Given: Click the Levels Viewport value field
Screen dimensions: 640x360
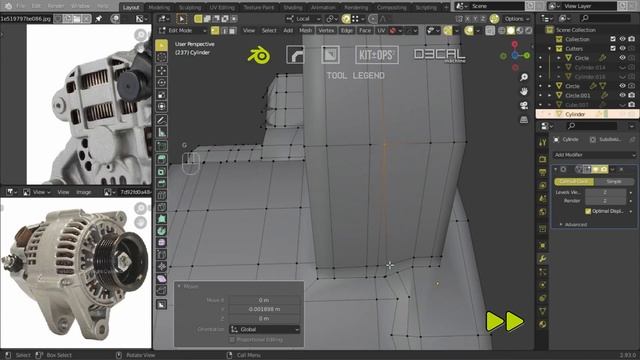Looking at the screenshot, I should pos(605,192).
